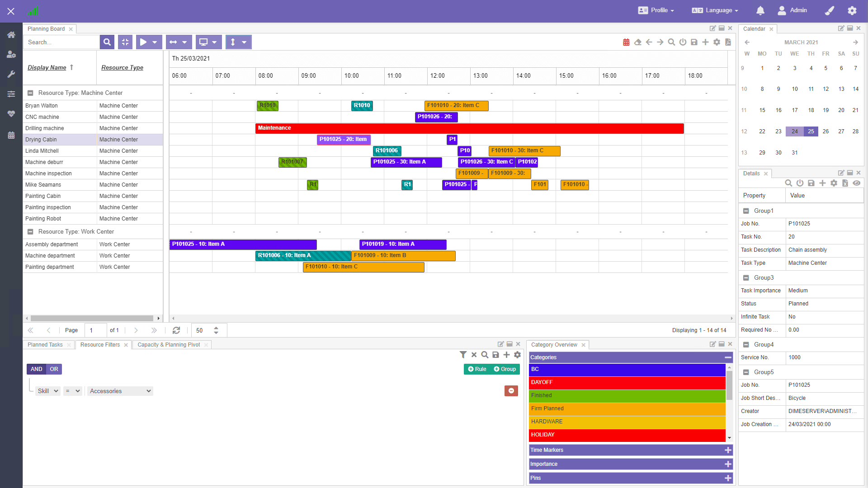
Task: Open the red date picker calendar icon
Action: [x=626, y=42]
